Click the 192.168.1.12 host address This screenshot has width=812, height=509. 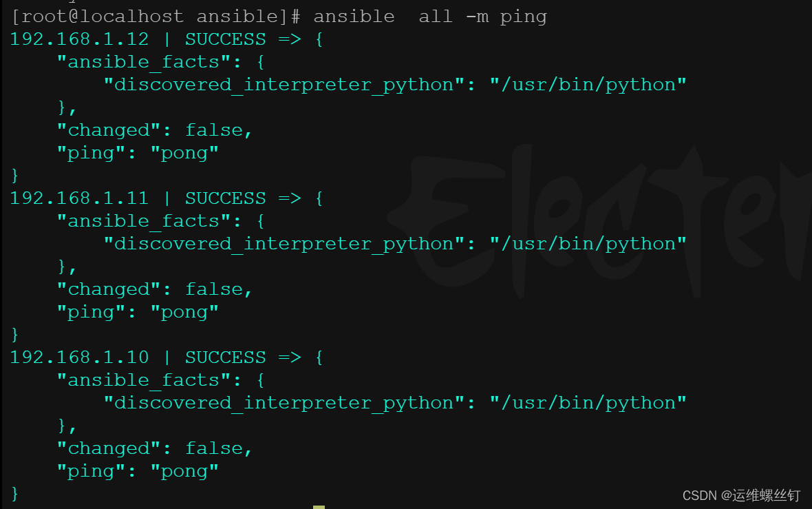tap(79, 39)
